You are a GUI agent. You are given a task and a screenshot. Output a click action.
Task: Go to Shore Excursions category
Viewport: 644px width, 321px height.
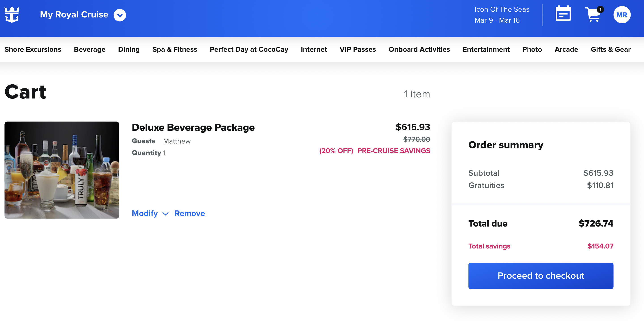[33, 49]
